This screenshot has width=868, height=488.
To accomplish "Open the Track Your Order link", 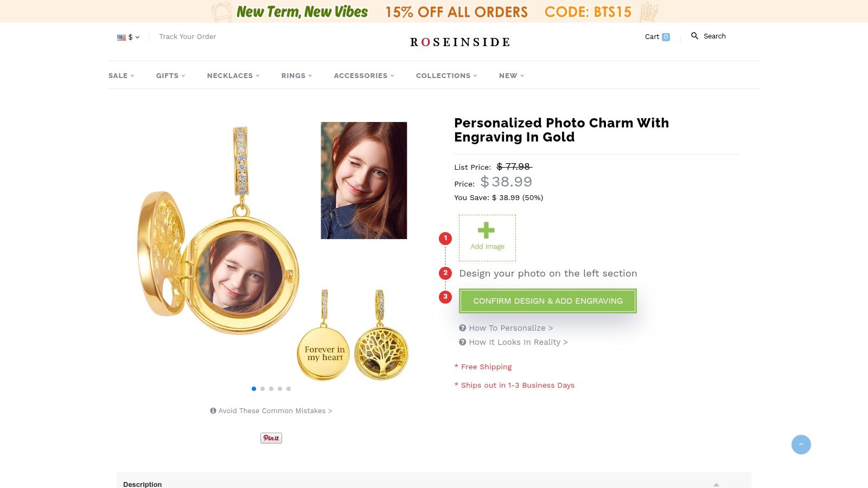I will tap(187, 37).
